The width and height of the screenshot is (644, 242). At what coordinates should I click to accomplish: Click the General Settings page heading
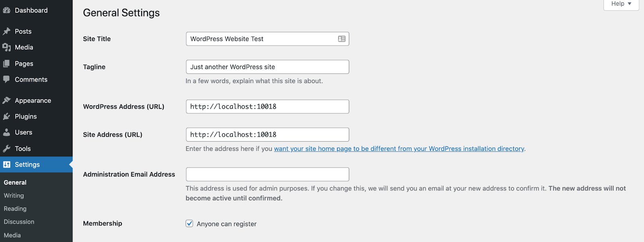click(121, 13)
